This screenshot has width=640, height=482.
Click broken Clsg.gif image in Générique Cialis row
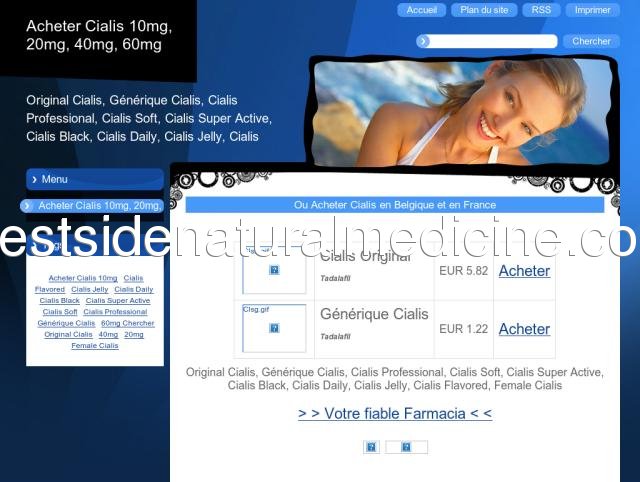[274, 328]
